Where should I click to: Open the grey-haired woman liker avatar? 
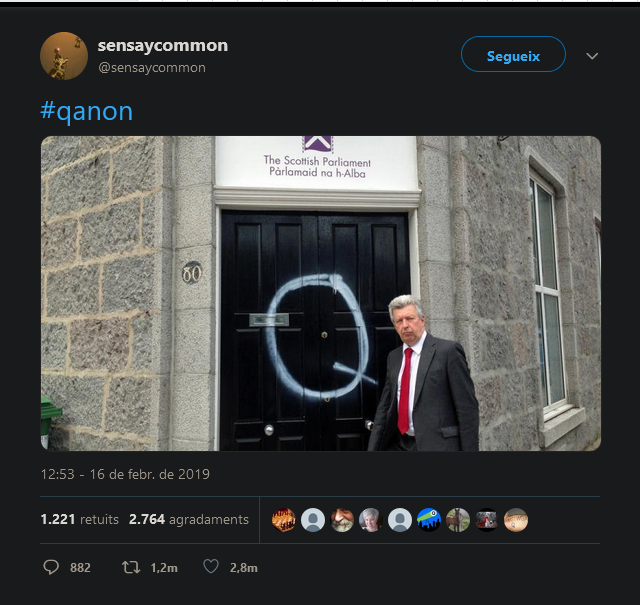coord(371,520)
